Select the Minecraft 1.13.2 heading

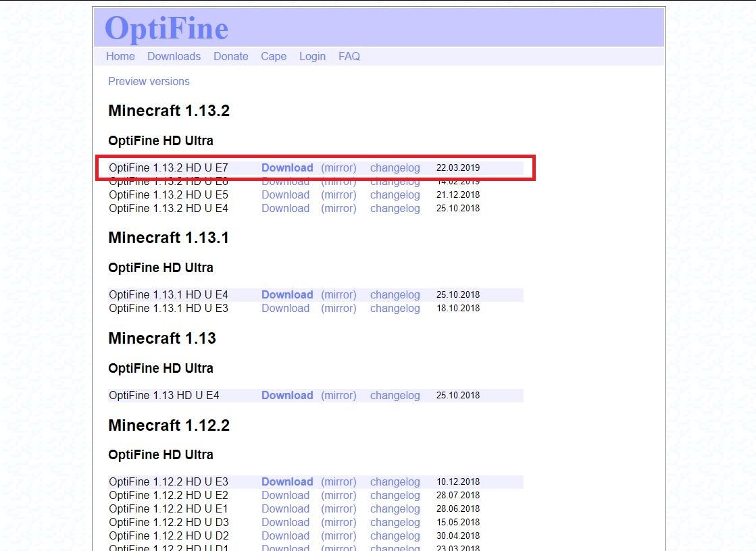[169, 110]
